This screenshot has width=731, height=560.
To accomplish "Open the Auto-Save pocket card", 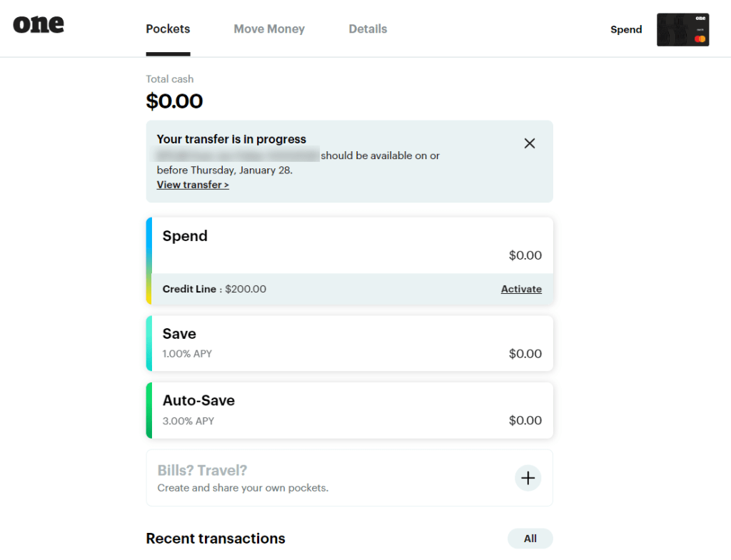I will click(x=350, y=410).
